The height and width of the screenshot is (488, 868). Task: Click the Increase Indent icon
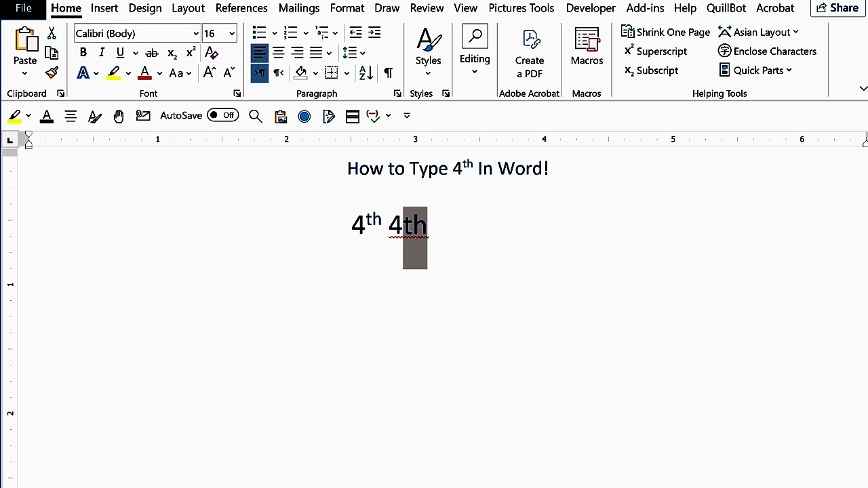pyautogui.click(x=374, y=33)
